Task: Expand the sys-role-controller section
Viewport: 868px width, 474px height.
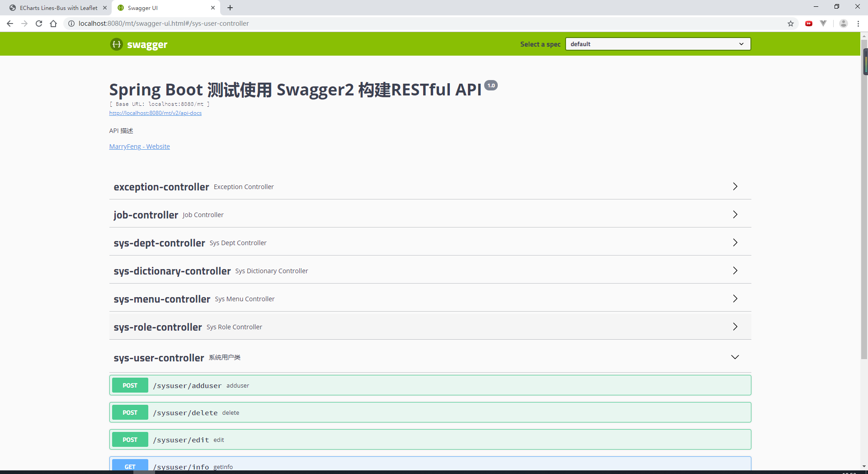Action: pos(430,327)
